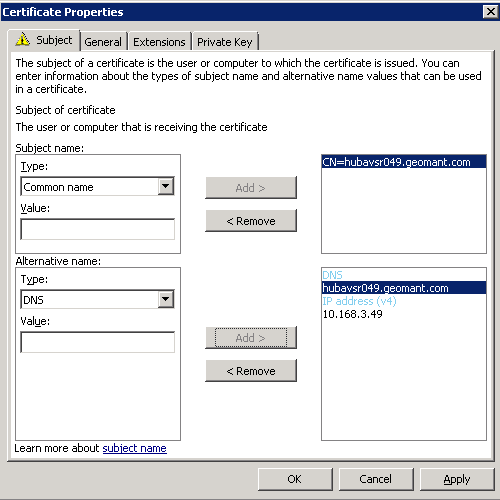Remove the selected alternative name entry
This screenshot has width=500, height=500.
point(251,371)
